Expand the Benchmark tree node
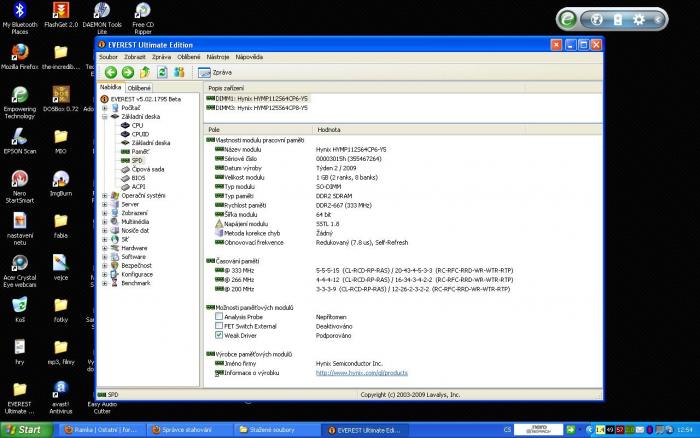This screenshot has width=700, height=438. [105, 282]
